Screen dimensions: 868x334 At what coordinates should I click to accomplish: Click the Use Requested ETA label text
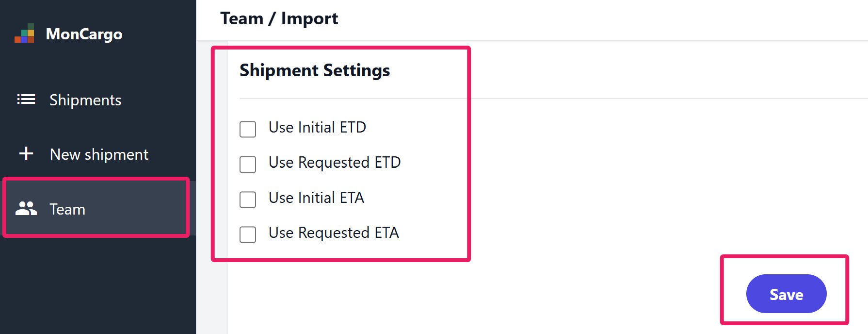click(334, 233)
